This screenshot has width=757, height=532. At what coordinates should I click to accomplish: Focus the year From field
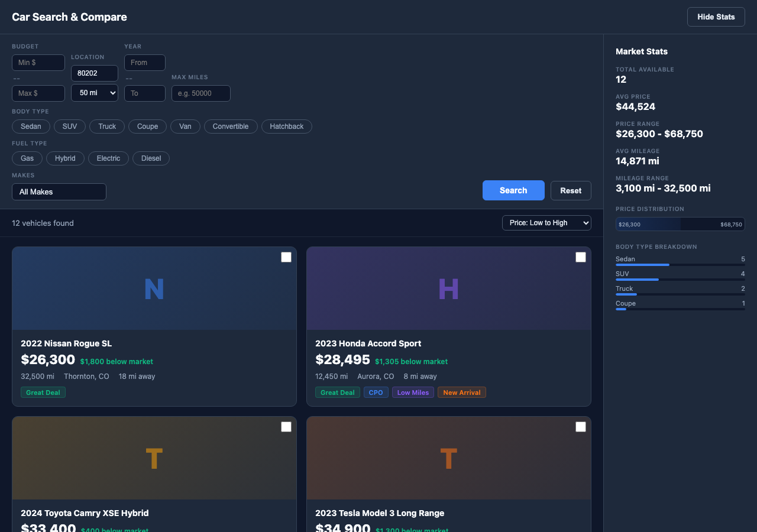(145, 63)
